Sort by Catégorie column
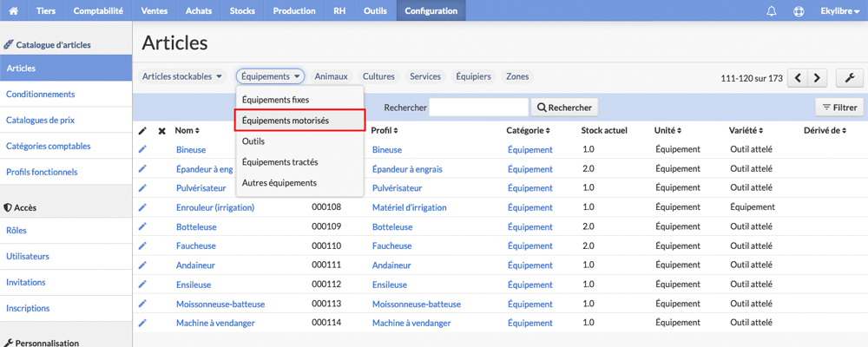 [x=528, y=131]
